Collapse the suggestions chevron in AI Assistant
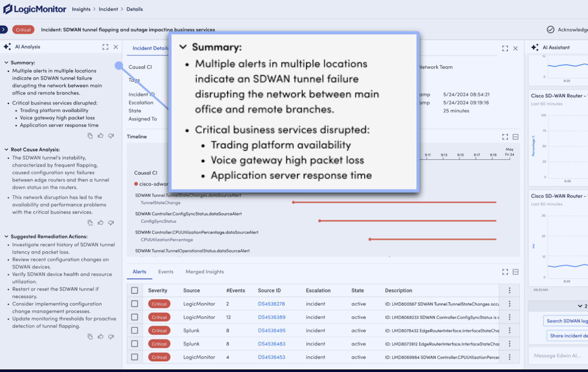588x372 pixels. [x=580, y=306]
